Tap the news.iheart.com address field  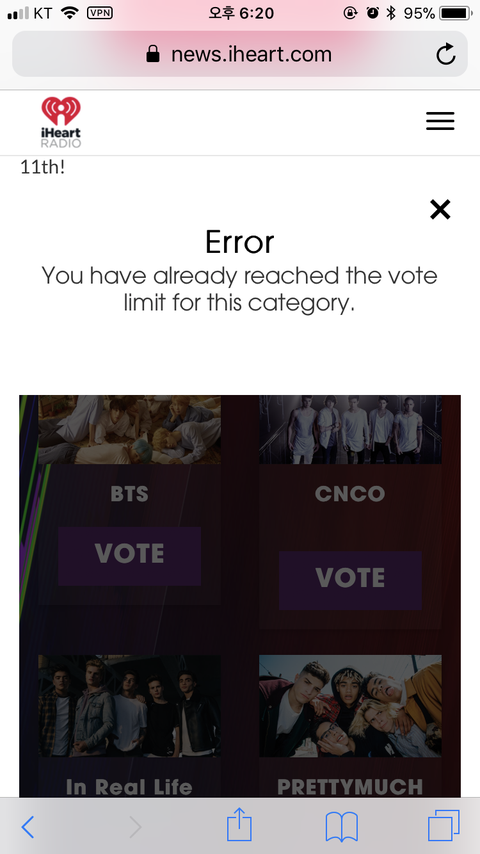[x=240, y=54]
